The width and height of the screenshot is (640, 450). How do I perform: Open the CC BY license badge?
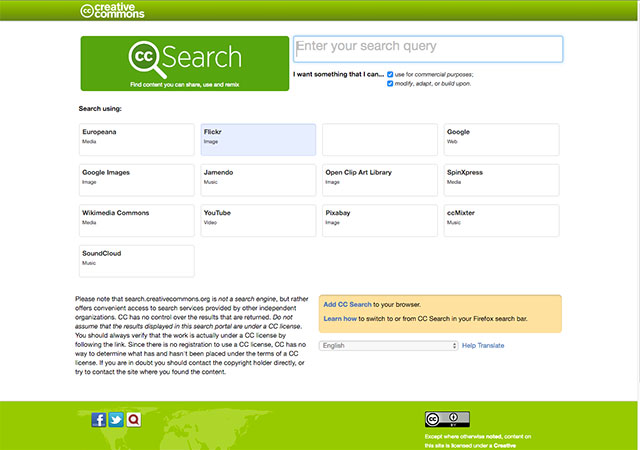point(447,419)
